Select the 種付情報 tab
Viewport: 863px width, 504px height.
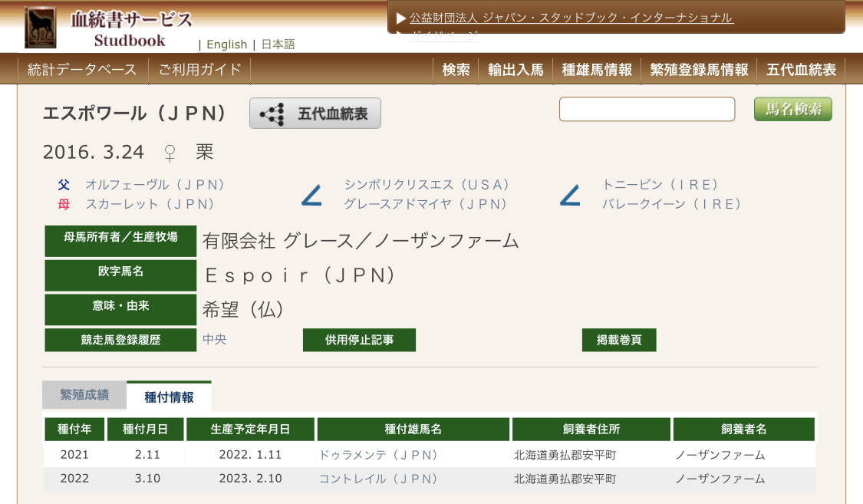pos(169,397)
